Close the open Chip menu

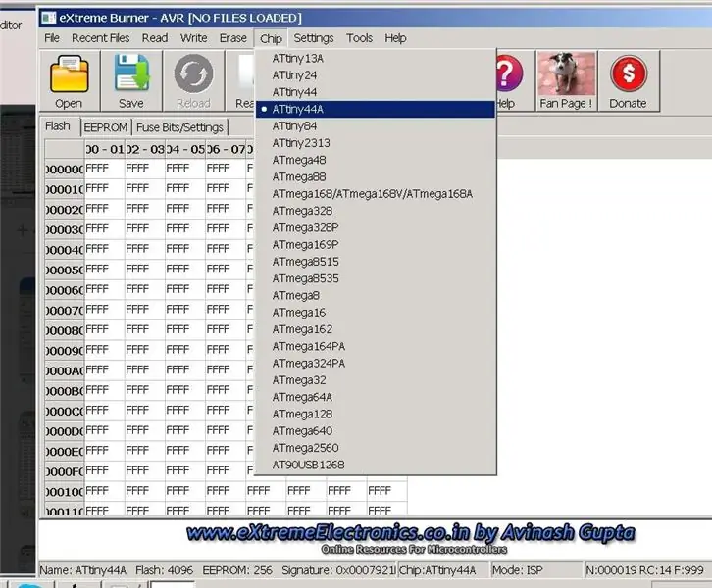tap(271, 38)
